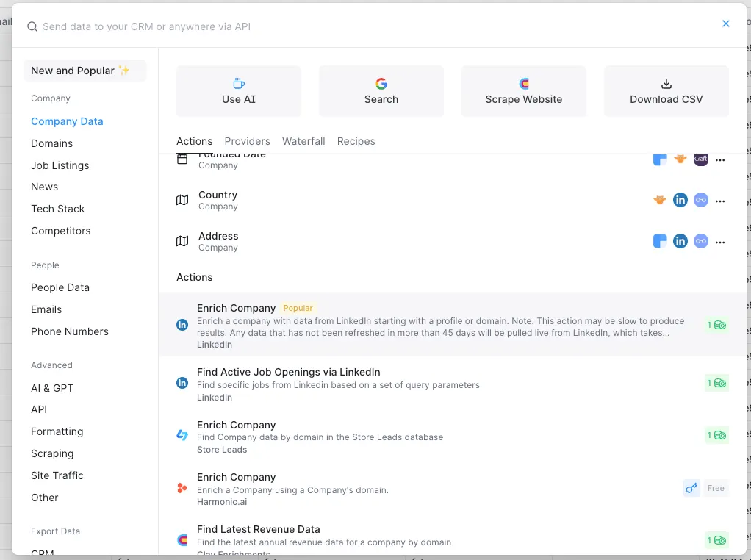The image size is (751, 560).
Task: Click the Free badge on Harmonic.ai row
Action: pos(716,488)
